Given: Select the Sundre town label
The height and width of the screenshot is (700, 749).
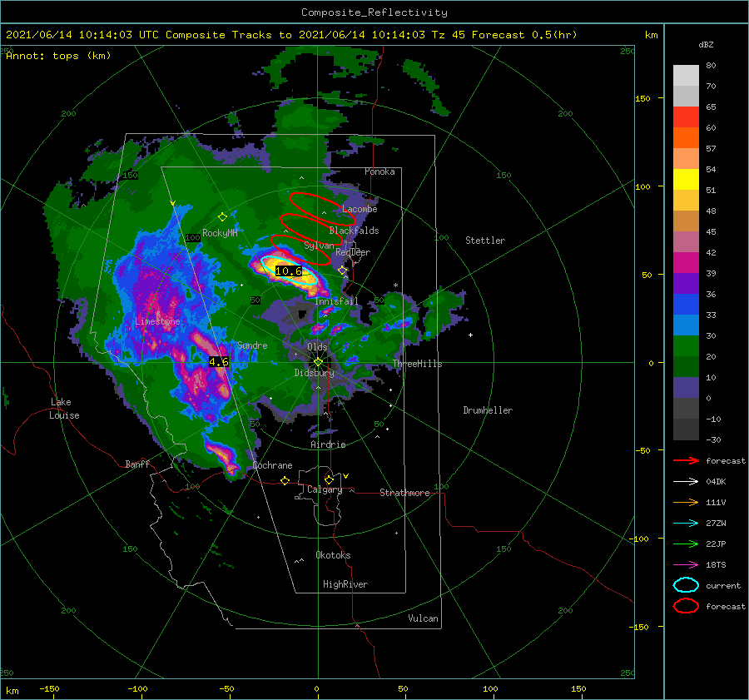Looking at the screenshot, I should [x=252, y=345].
